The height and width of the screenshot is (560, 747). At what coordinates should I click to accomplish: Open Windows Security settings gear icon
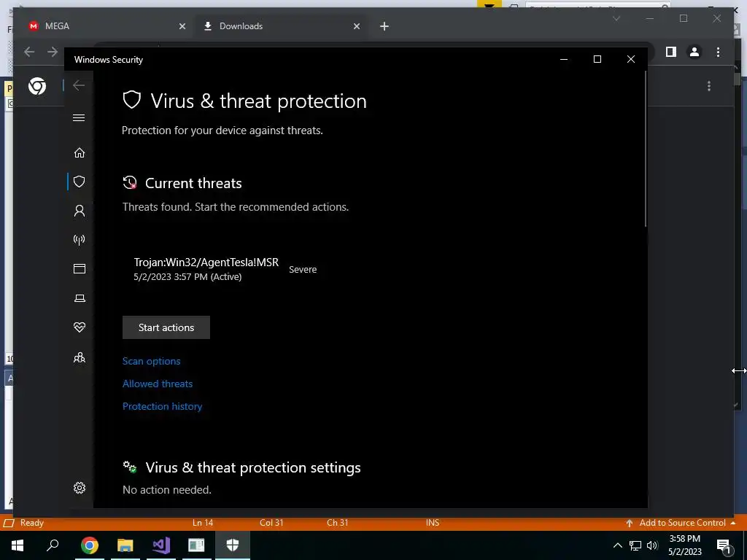pos(79,488)
